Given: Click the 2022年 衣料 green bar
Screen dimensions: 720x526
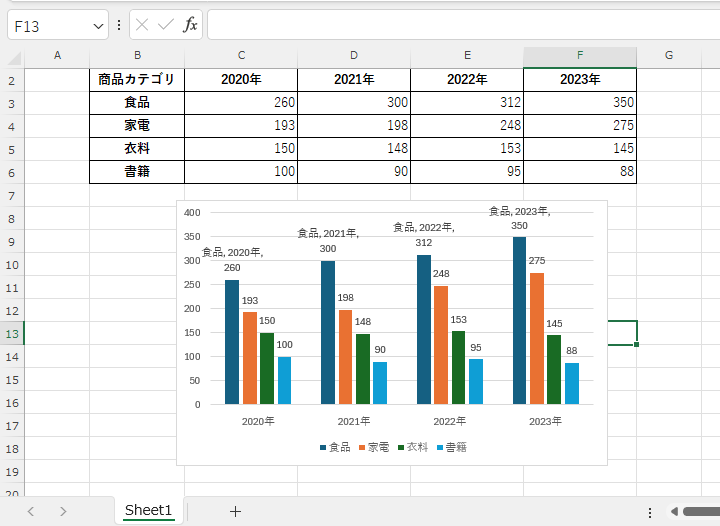Looking at the screenshot, I should click(458, 368).
